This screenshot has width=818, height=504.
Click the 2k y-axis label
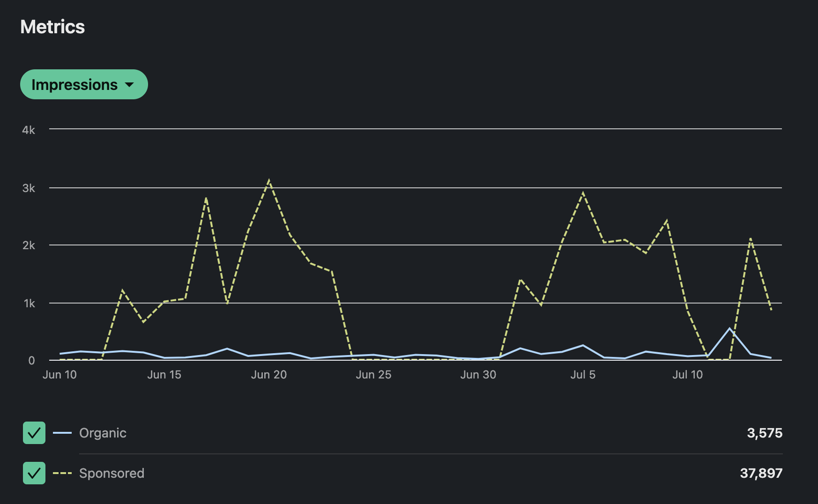pos(29,245)
